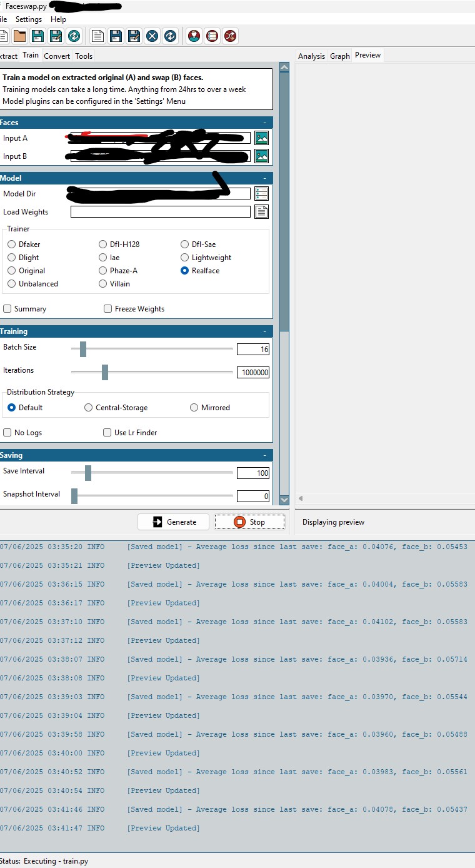The width and height of the screenshot is (475, 868).
Task: Click the Load Weights text field
Action: (161, 212)
